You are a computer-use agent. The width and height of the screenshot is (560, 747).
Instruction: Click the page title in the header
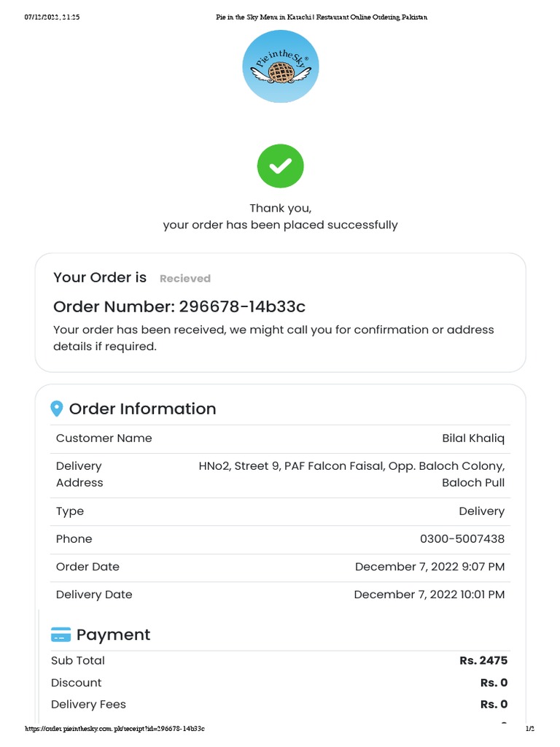(x=322, y=17)
